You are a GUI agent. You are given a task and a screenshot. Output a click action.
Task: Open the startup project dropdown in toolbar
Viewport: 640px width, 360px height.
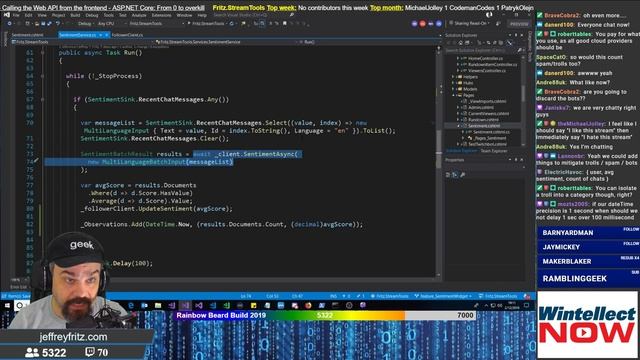coord(156,24)
